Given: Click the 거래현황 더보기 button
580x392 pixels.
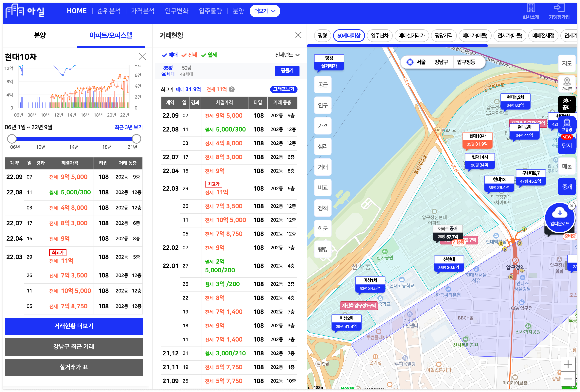Looking at the screenshot, I should click(74, 326).
